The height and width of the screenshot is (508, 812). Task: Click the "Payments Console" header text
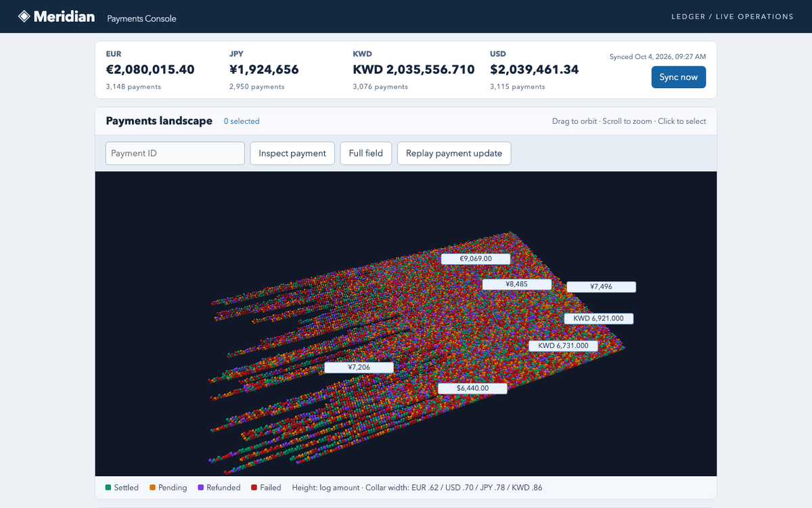click(x=141, y=18)
